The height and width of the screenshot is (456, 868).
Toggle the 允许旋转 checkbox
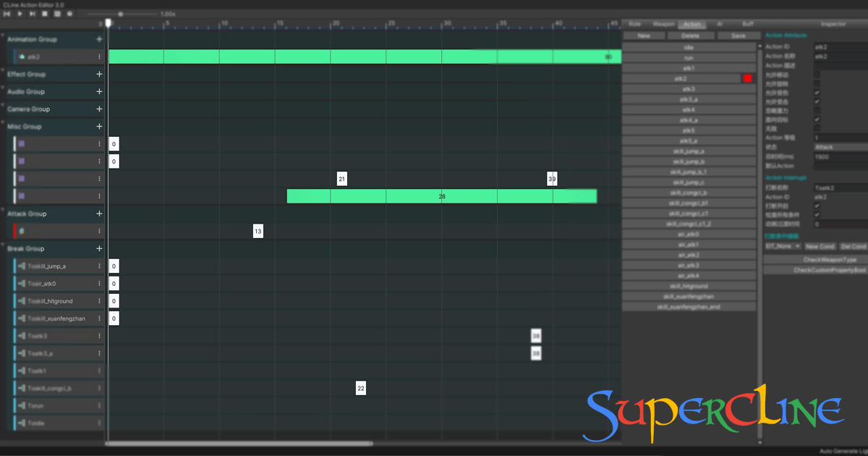pos(817,84)
